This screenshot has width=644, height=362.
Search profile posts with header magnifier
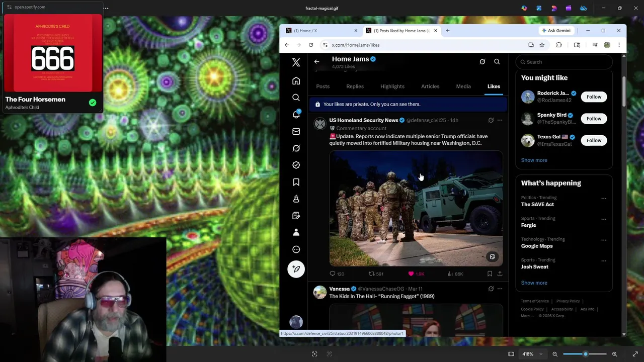[497, 62]
